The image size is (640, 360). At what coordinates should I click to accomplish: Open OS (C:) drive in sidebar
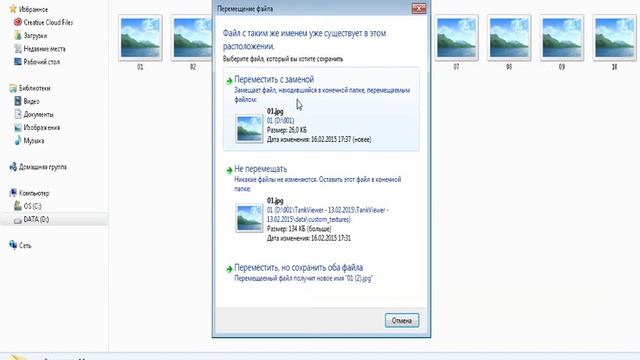[x=32, y=206]
